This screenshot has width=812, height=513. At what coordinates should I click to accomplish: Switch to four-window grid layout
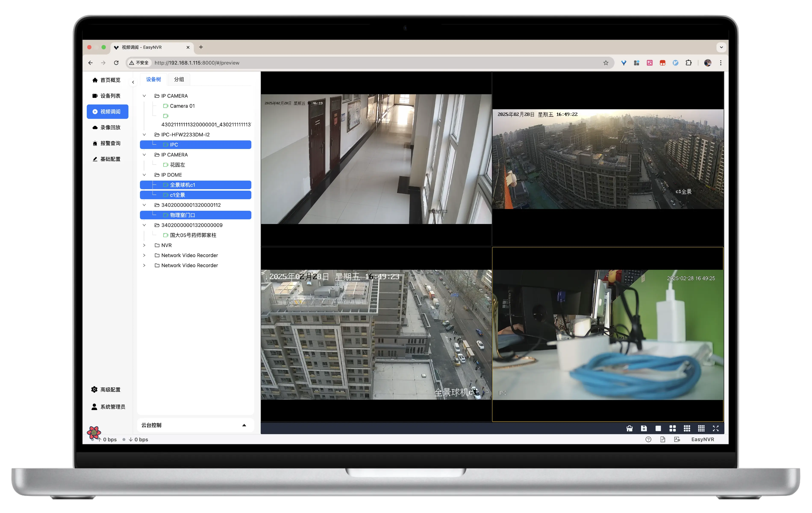click(672, 428)
